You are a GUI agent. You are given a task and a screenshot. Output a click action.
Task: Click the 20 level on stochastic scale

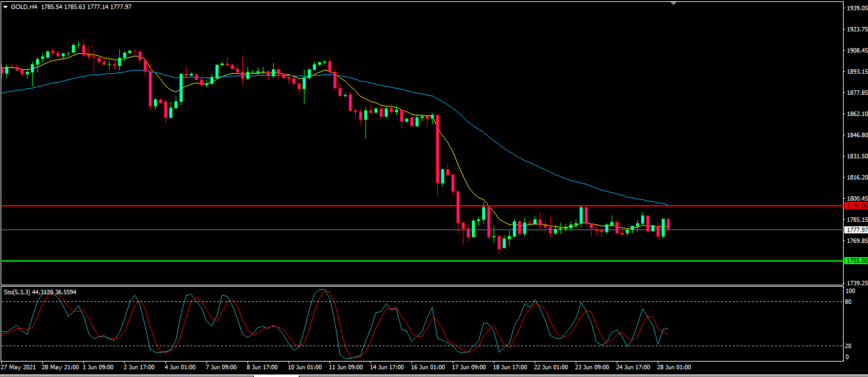point(849,346)
